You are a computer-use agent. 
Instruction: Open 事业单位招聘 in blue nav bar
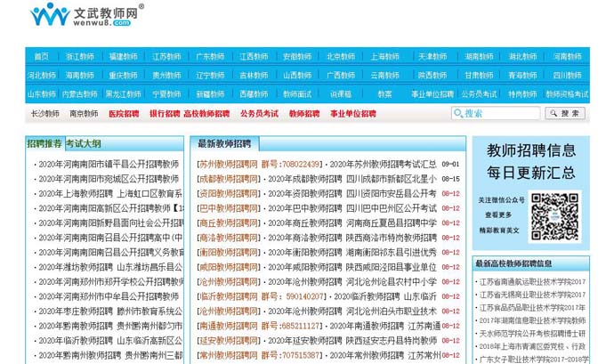[437, 93]
